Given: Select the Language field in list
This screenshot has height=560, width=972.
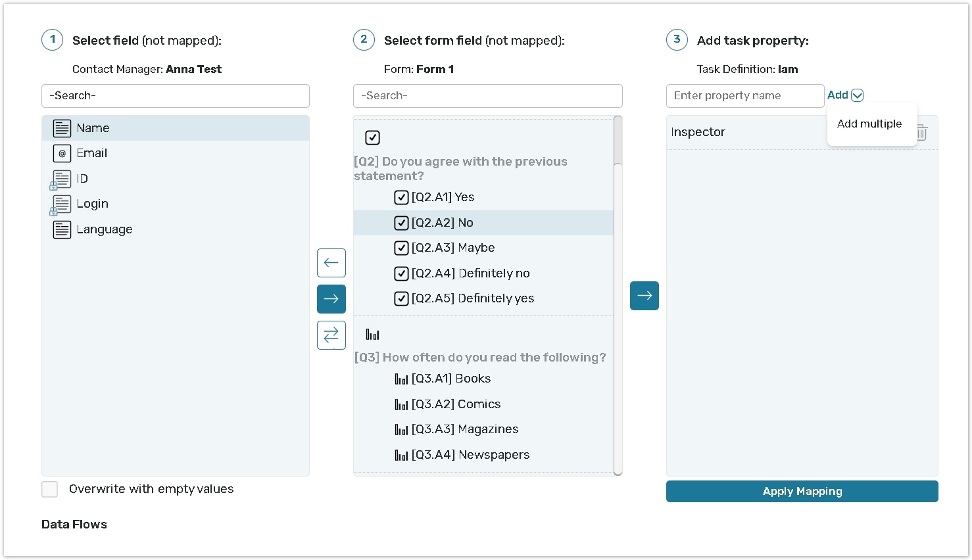Looking at the screenshot, I should pos(104,229).
